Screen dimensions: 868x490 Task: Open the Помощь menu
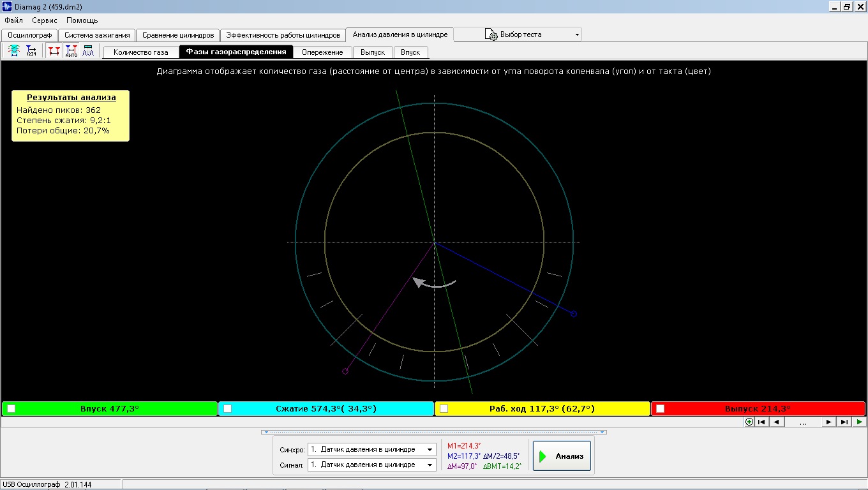click(x=82, y=20)
